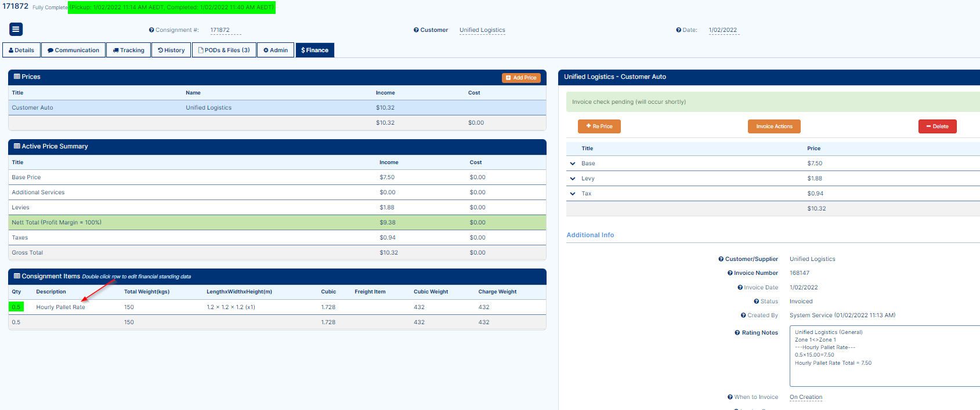Go to the Admin tab
980x410 pixels.
tap(276, 50)
